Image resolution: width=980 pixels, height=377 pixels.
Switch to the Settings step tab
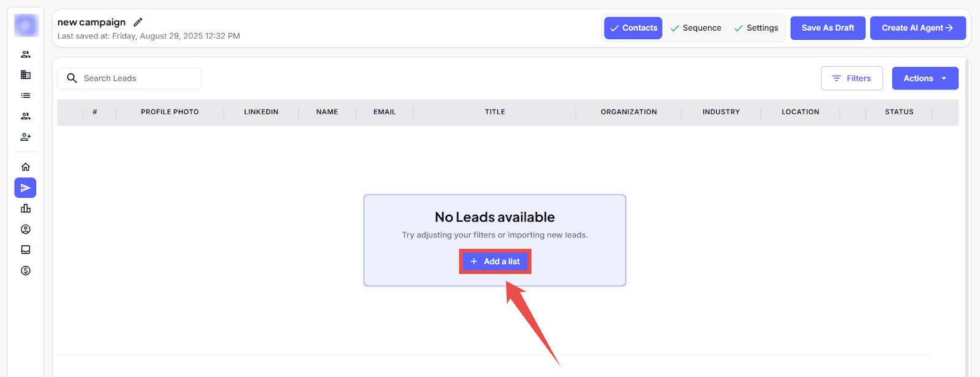(x=756, y=28)
